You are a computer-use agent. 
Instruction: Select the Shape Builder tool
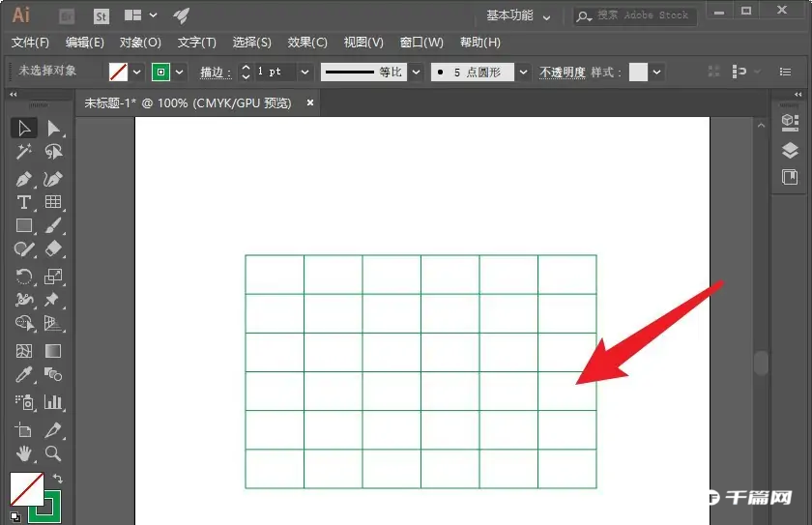click(24, 323)
